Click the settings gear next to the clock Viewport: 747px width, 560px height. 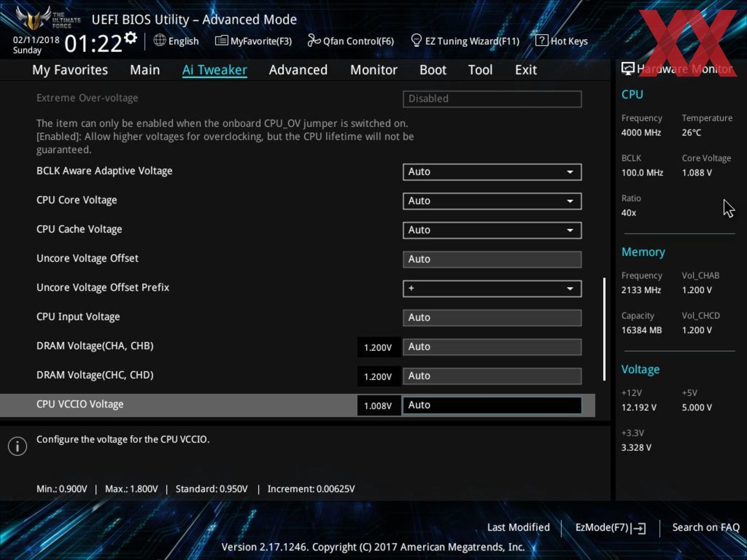(x=131, y=38)
